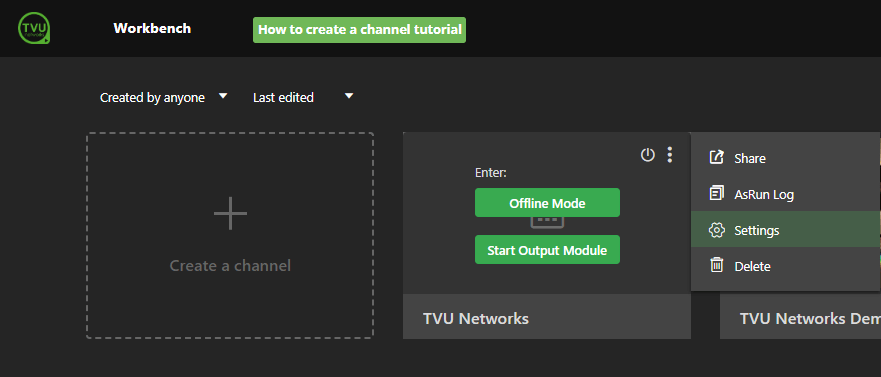The image size is (881, 377).
Task: Open AsRun Log from the context menu
Action: [x=785, y=194]
